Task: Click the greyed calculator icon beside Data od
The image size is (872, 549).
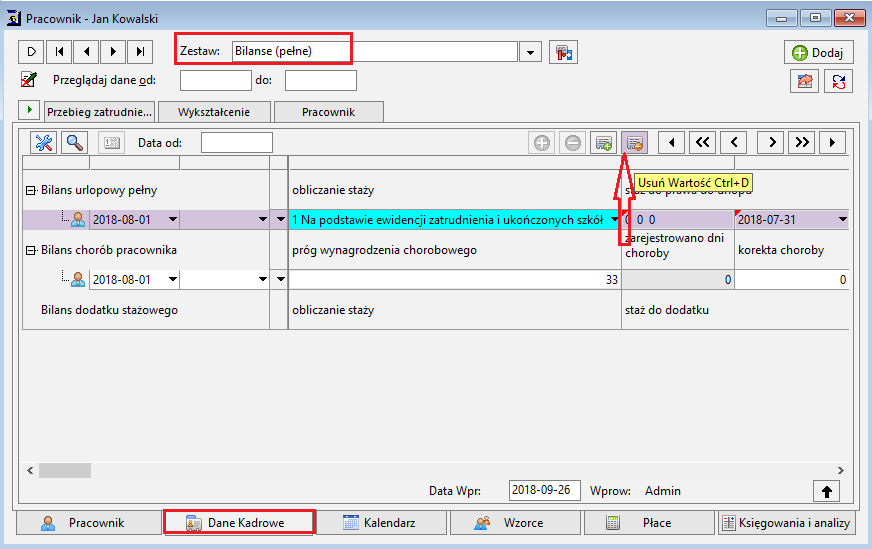Action: coord(112,143)
